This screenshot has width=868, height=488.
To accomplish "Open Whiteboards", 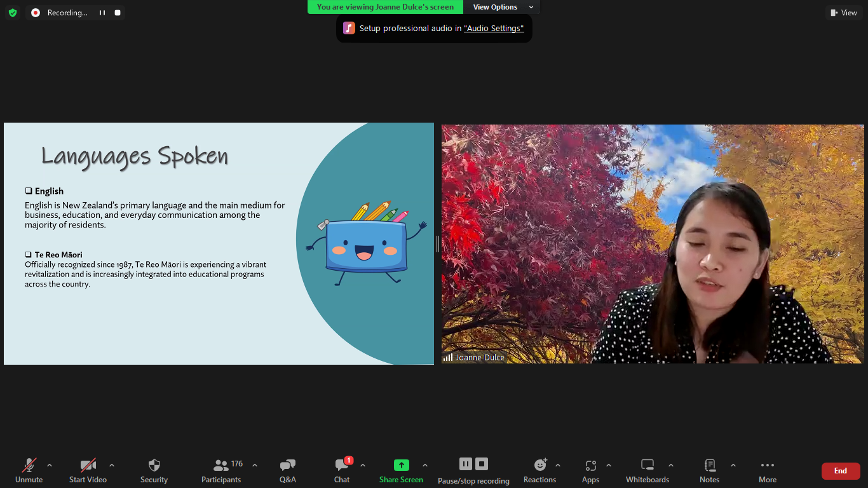I will click(648, 465).
